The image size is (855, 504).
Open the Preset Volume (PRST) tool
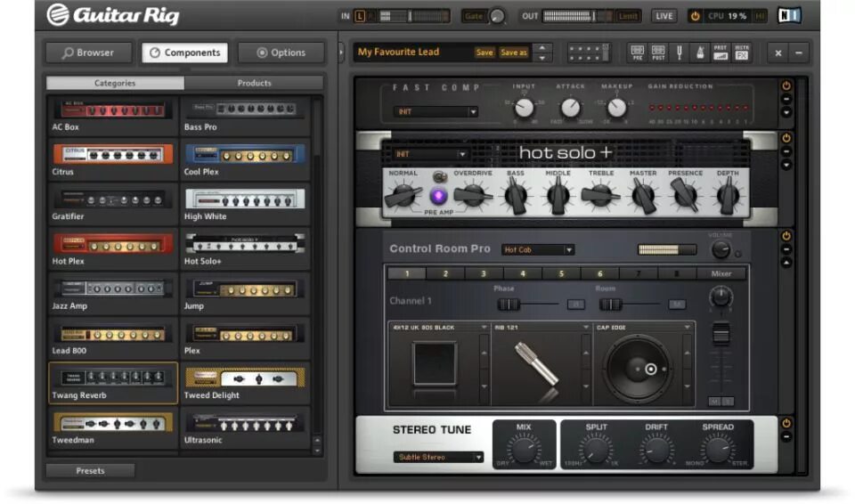pyautogui.click(x=721, y=53)
